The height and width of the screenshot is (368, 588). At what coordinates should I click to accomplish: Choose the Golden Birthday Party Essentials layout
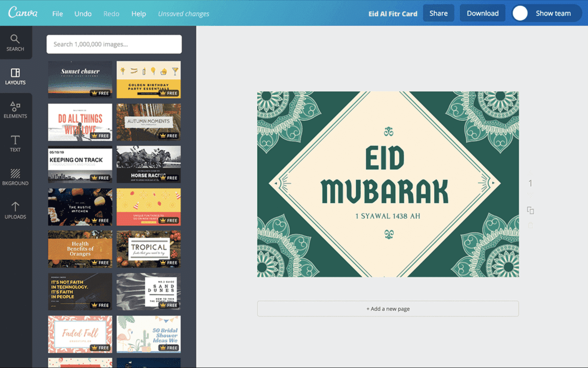[149, 80]
